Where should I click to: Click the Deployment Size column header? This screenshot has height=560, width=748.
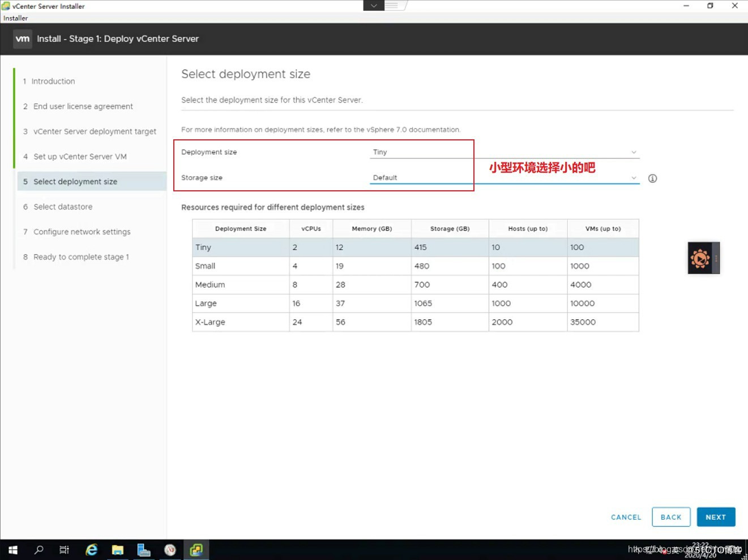point(241,229)
